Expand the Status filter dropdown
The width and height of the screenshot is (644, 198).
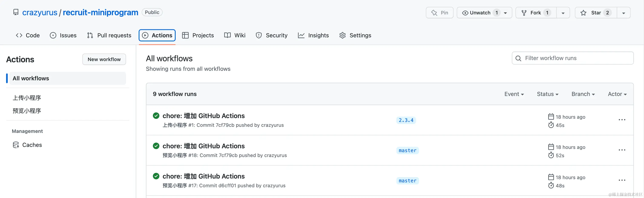548,94
